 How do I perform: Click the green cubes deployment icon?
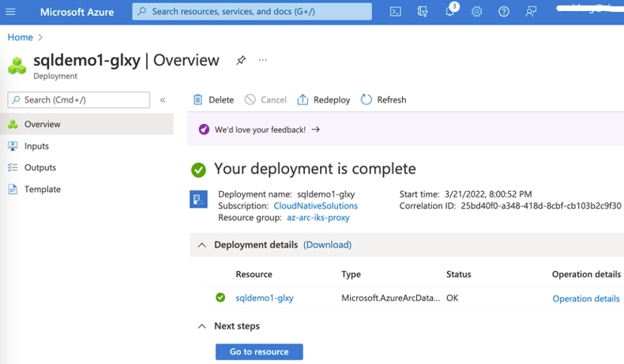(x=17, y=66)
